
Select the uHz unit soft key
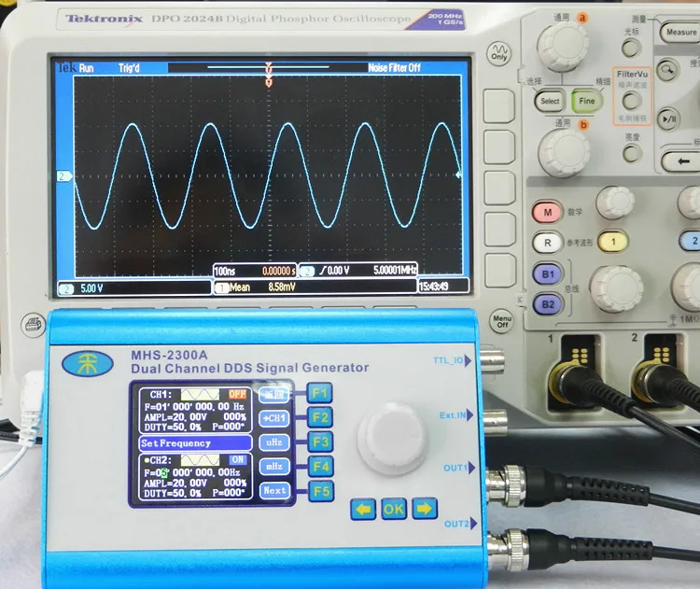tap(273, 442)
